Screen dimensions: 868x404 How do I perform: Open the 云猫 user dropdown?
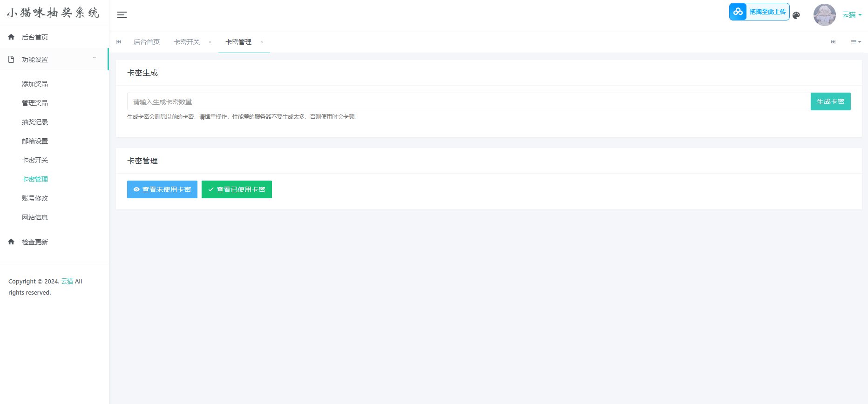point(852,15)
